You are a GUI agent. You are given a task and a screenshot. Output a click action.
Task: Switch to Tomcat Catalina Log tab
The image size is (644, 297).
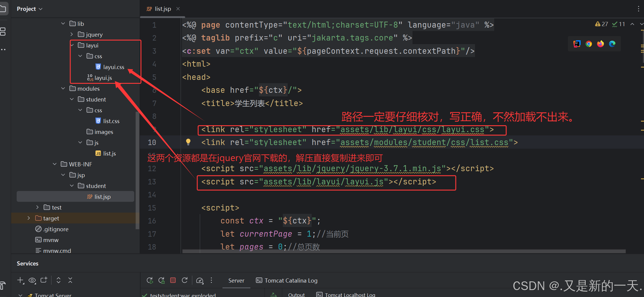pos(287,280)
